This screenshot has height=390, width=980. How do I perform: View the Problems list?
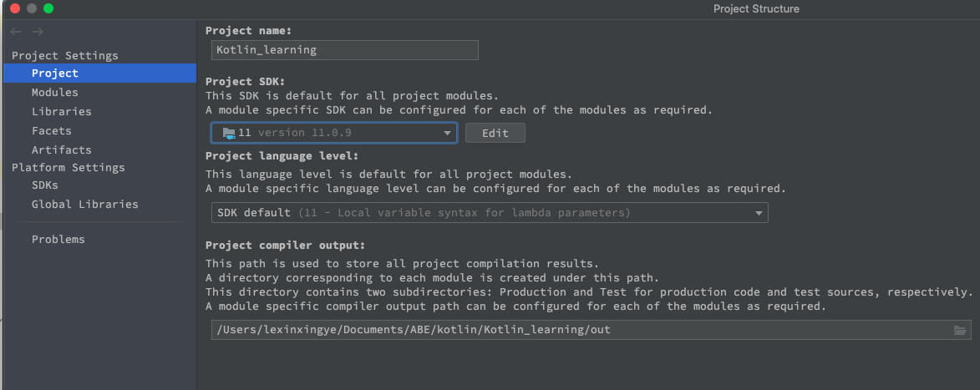[58, 240]
